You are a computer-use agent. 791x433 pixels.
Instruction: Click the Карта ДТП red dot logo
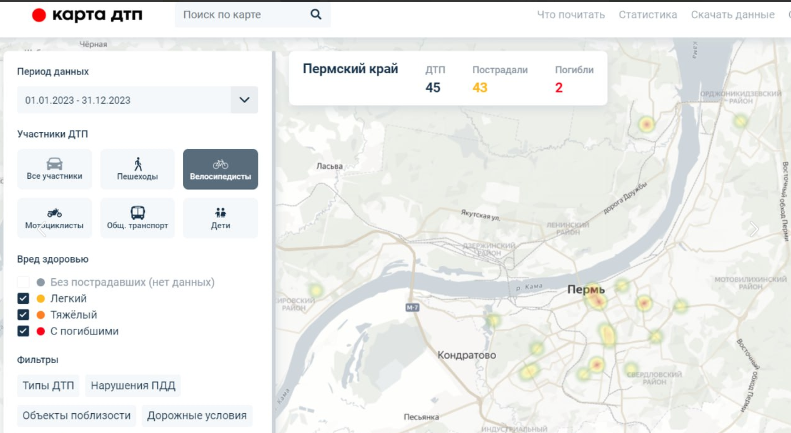39,15
